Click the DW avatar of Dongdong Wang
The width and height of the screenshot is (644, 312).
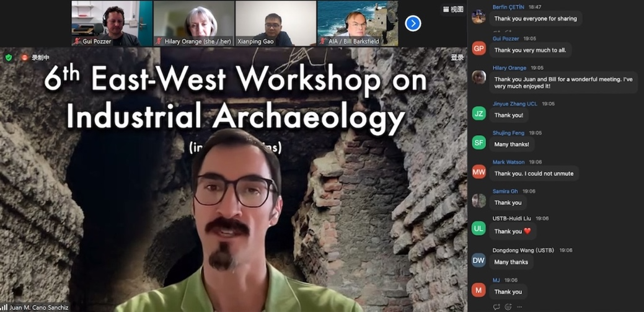(x=479, y=260)
